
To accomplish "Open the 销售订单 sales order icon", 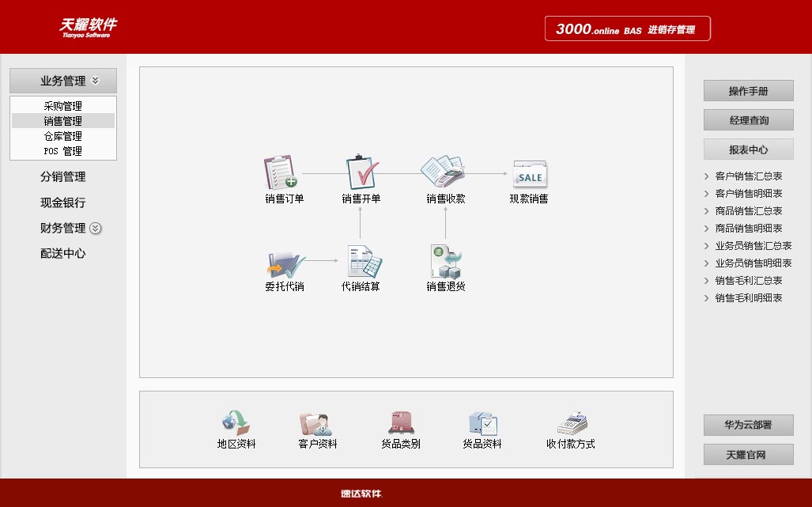I will [281, 172].
